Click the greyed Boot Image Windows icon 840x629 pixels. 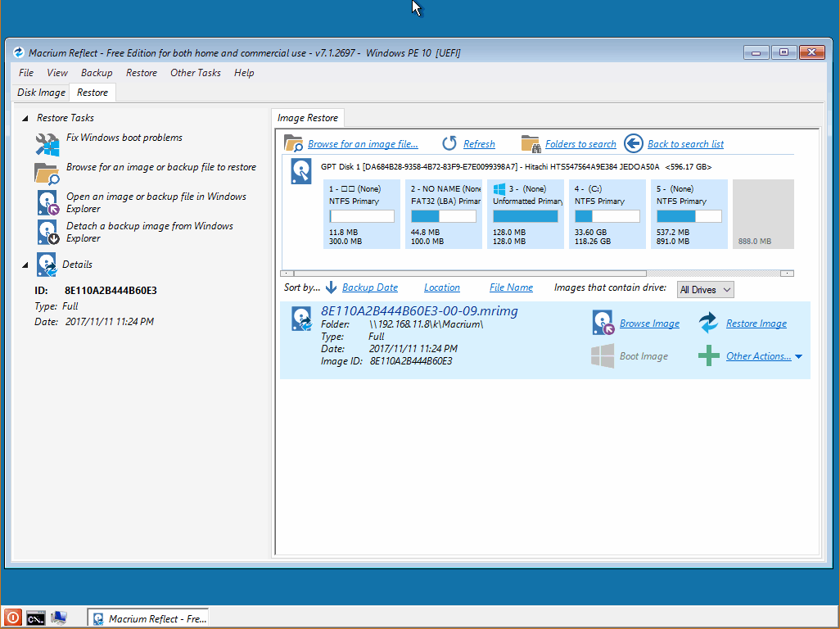[x=603, y=355]
